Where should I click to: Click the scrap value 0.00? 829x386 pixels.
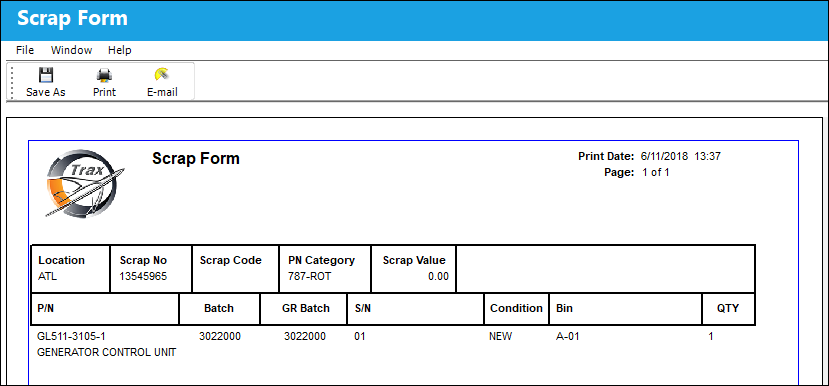tap(438, 276)
